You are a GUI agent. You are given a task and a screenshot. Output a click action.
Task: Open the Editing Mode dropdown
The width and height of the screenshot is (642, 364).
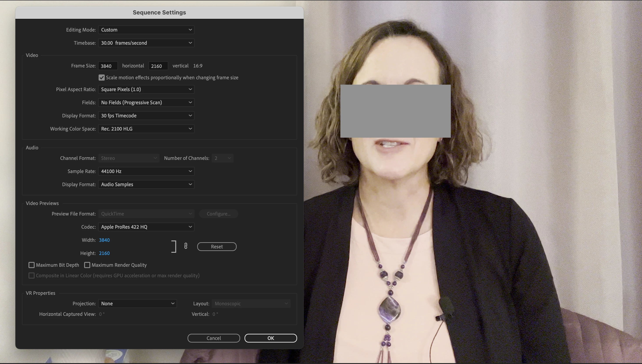[146, 30]
